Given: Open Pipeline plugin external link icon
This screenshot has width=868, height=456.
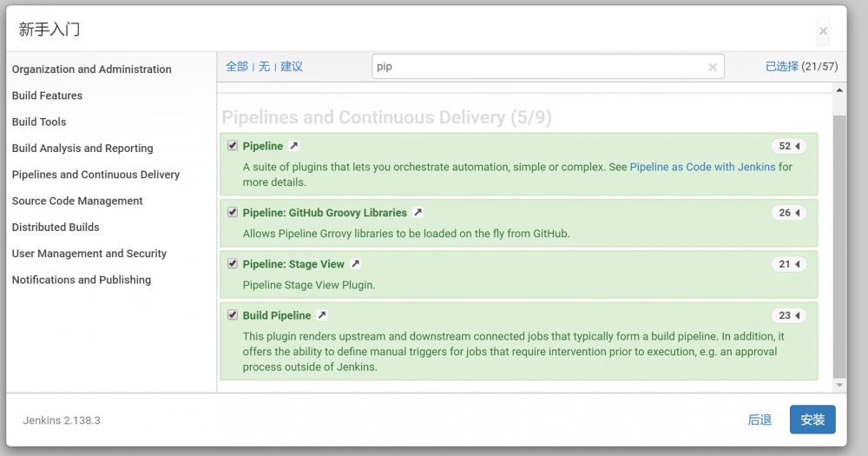Looking at the screenshot, I should 294,146.
